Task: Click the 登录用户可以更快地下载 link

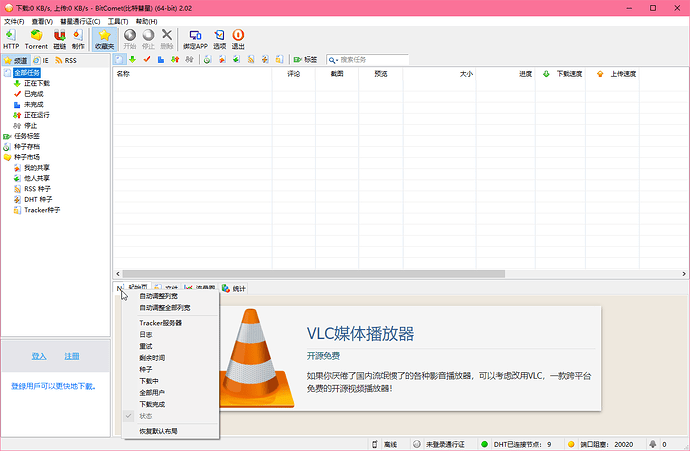Action: pos(53,386)
